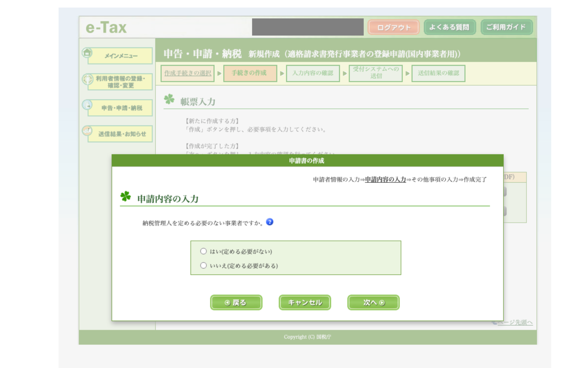This screenshot has width=588, height=368.
Task: Click the 送信結果・お知らせ sidebar icon
Action: tap(87, 131)
